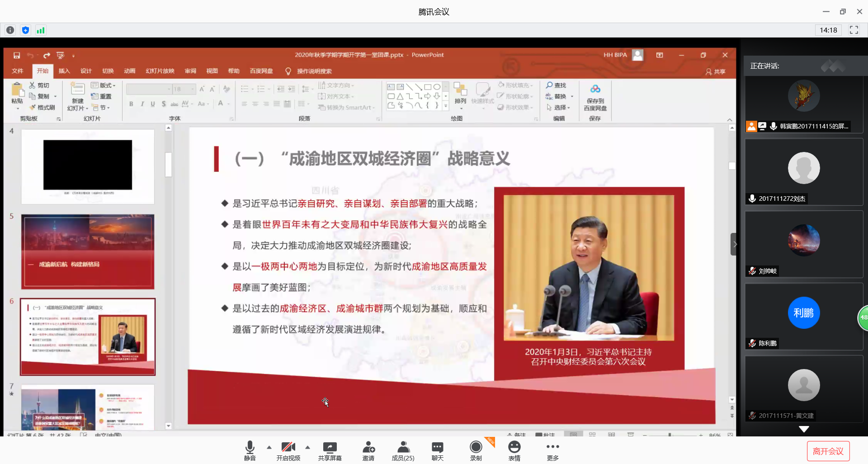This screenshot has height=464, width=868.
Task: Open the Chat panel icon
Action: click(x=437, y=450)
